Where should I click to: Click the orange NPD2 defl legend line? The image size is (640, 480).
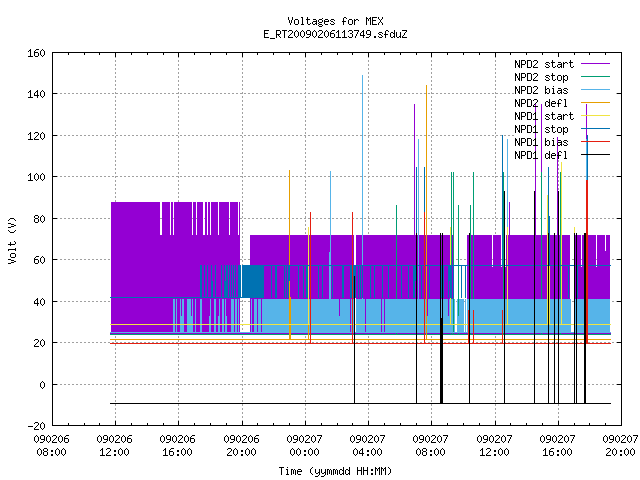coord(596,103)
